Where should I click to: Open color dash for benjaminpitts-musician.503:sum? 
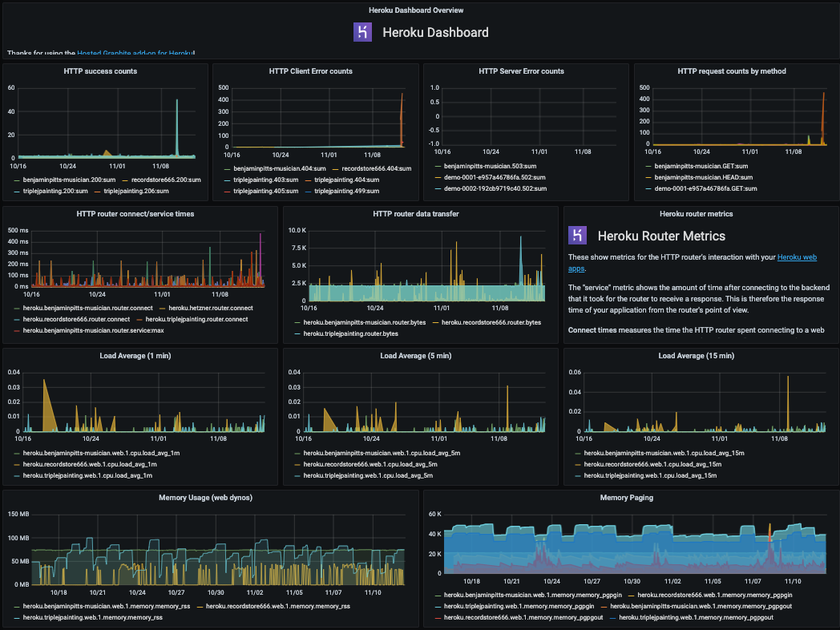(x=438, y=167)
